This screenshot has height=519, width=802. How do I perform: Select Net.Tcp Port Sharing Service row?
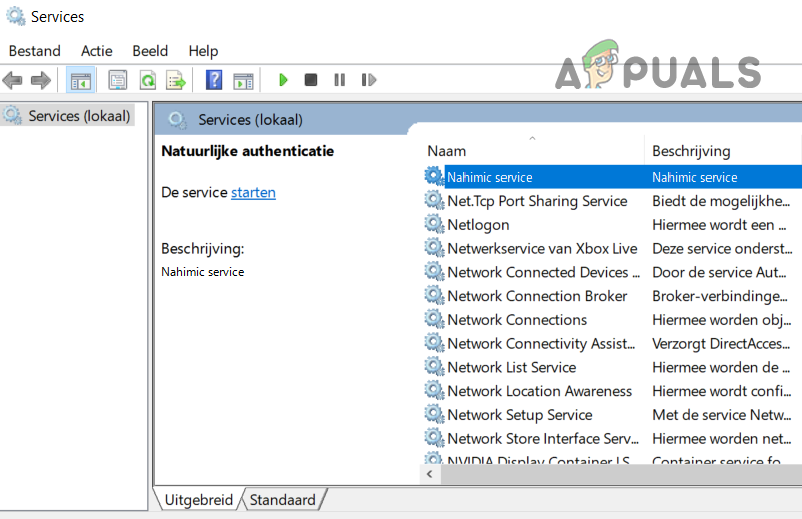coord(612,201)
